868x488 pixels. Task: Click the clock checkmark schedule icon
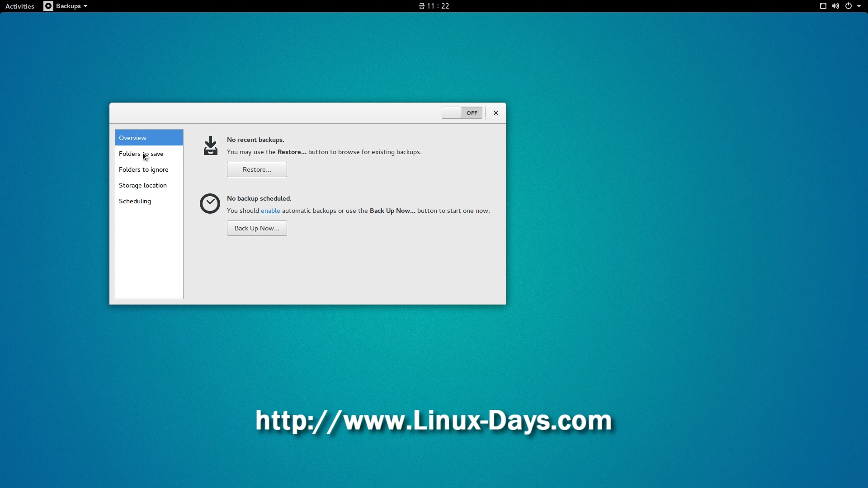tap(210, 204)
